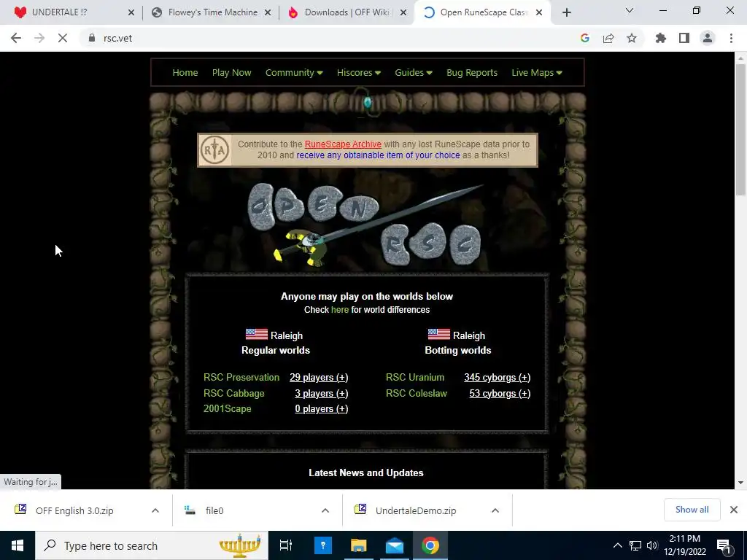This screenshot has height=560, width=747.
Task: Expand the 2001Scape 0 players list
Action: coord(322,408)
